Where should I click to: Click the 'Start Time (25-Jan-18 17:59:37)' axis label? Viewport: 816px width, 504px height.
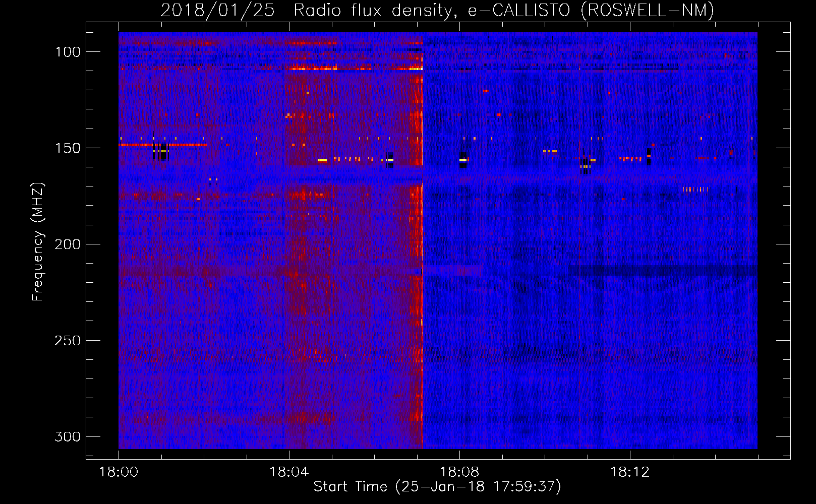click(437, 487)
